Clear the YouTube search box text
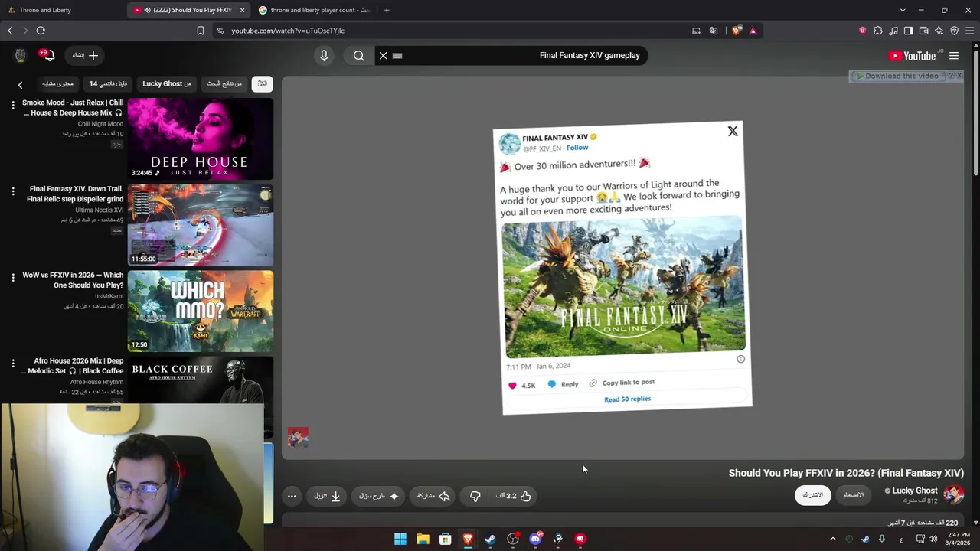The width and height of the screenshot is (980, 551). (x=384, y=55)
